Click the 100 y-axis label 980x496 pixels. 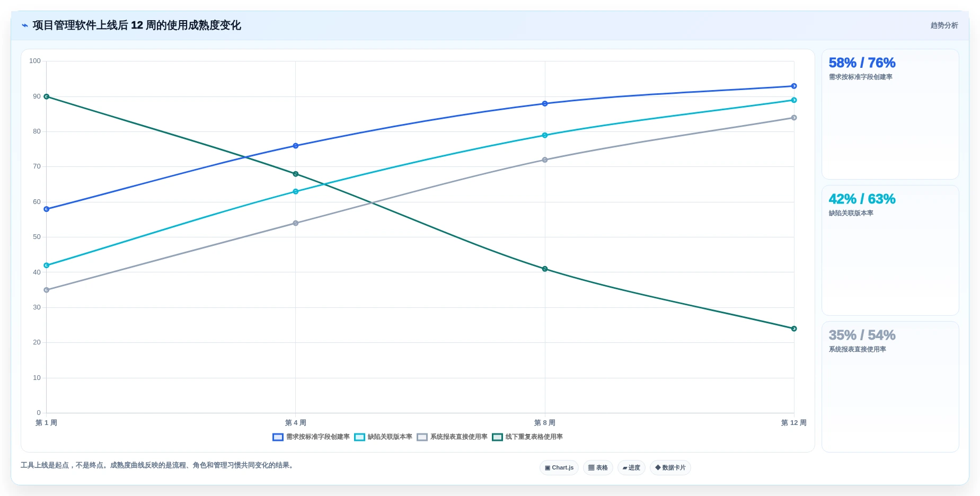(35, 61)
